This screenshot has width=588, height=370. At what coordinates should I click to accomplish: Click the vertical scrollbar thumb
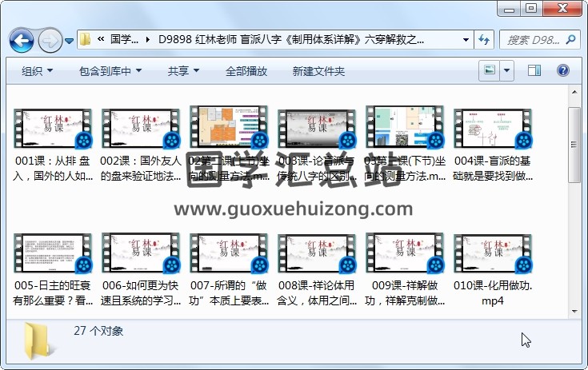point(574,145)
